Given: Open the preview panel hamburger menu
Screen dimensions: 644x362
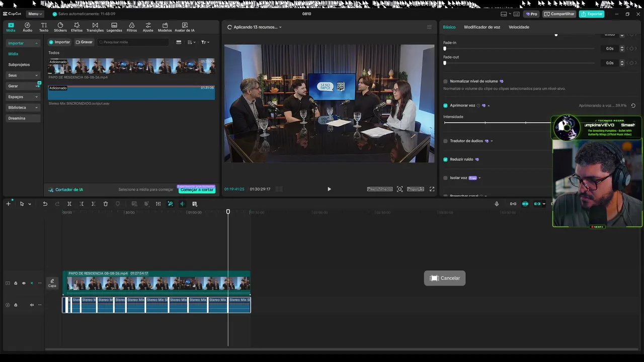Looking at the screenshot, I should pos(429,27).
